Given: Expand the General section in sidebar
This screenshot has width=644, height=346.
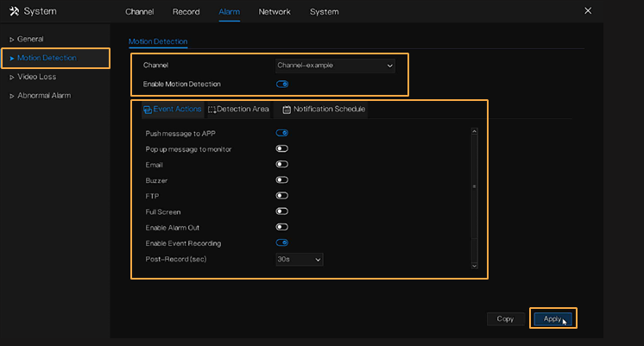Looking at the screenshot, I should pyautogui.click(x=30, y=39).
